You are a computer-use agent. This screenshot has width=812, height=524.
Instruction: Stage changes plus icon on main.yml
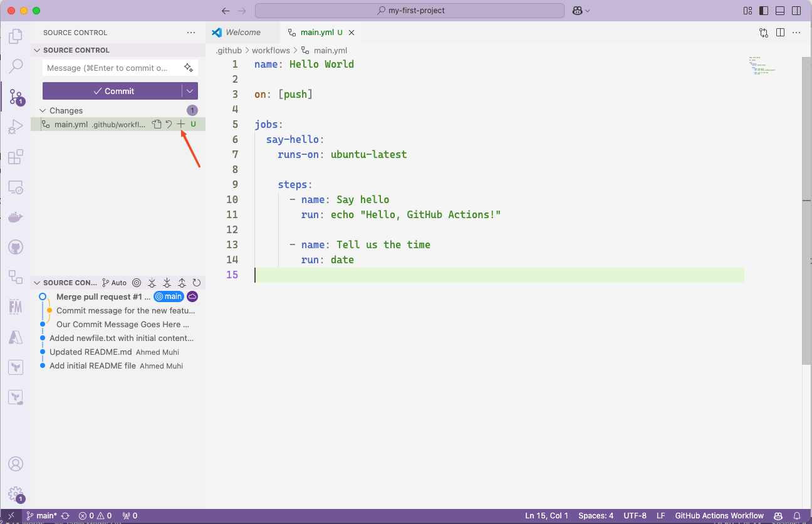coord(180,124)
